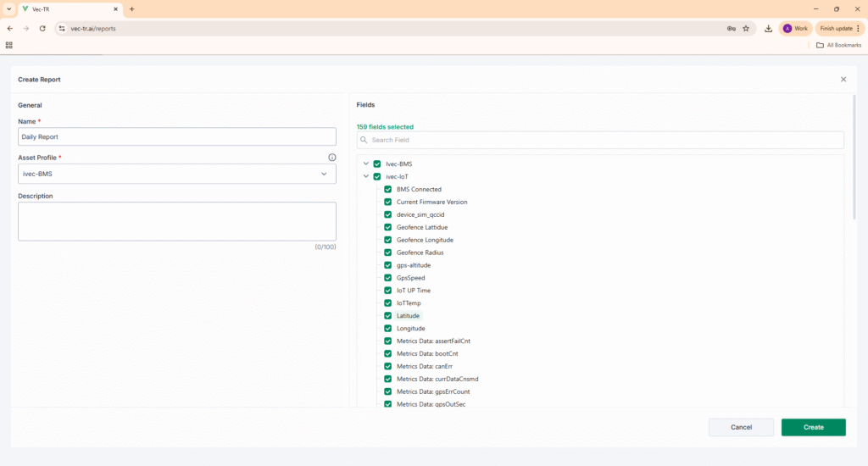The image size is (868, 466).
Task: Open a new browser tab
Action: click(x=131, y=8)
